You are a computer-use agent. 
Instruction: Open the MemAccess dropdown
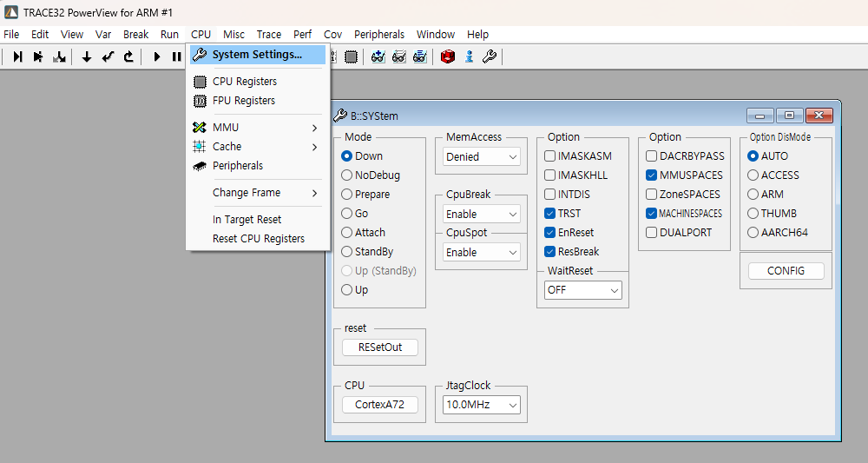point(481,157)
